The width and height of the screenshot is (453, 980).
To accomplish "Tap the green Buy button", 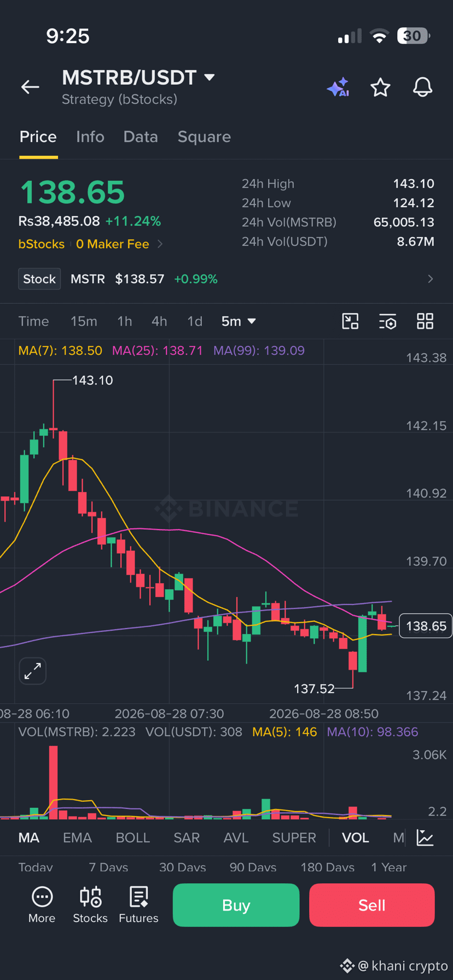I will pos(236,905).
